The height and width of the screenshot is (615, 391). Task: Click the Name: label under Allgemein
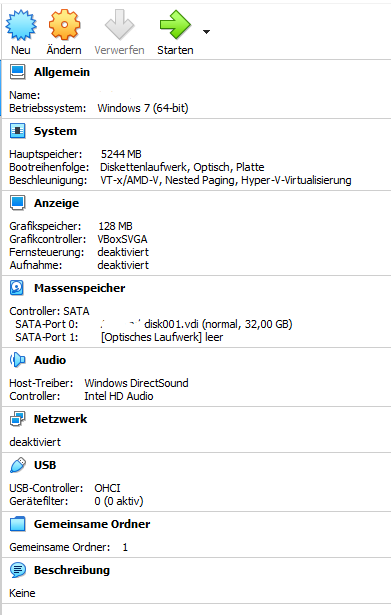25,95
